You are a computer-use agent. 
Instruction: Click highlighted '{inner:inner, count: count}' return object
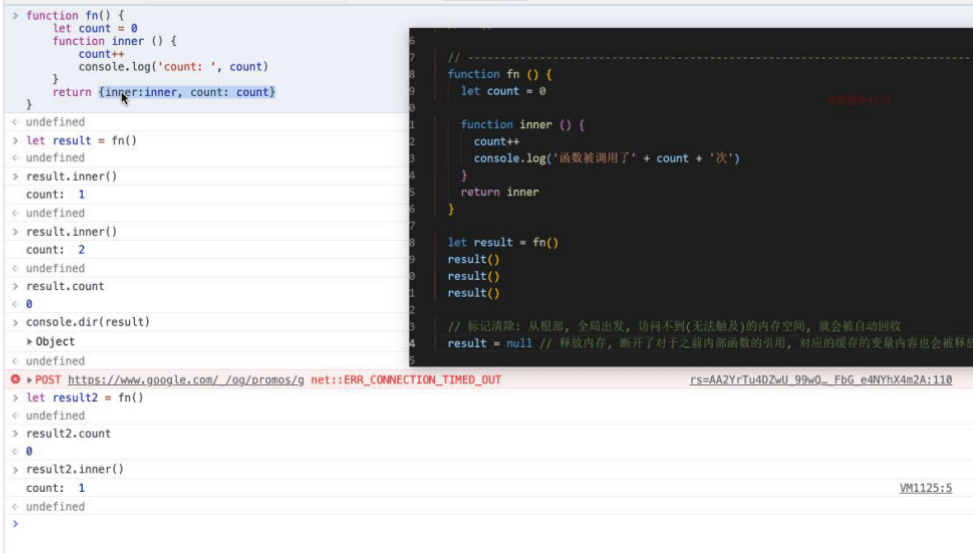pos(187,92)
